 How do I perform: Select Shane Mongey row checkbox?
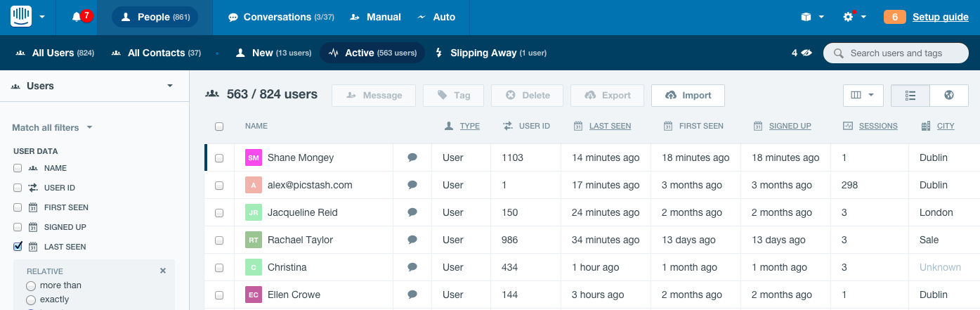click(219, 158)
